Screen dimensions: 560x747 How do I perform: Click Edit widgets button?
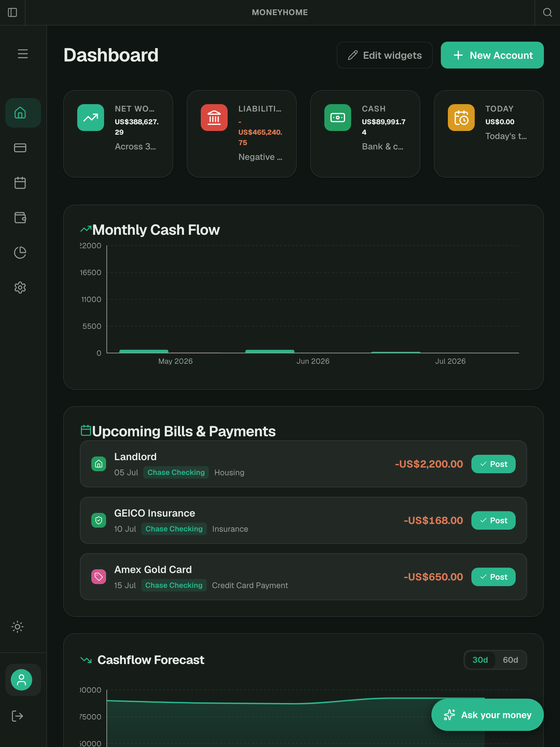384,55
